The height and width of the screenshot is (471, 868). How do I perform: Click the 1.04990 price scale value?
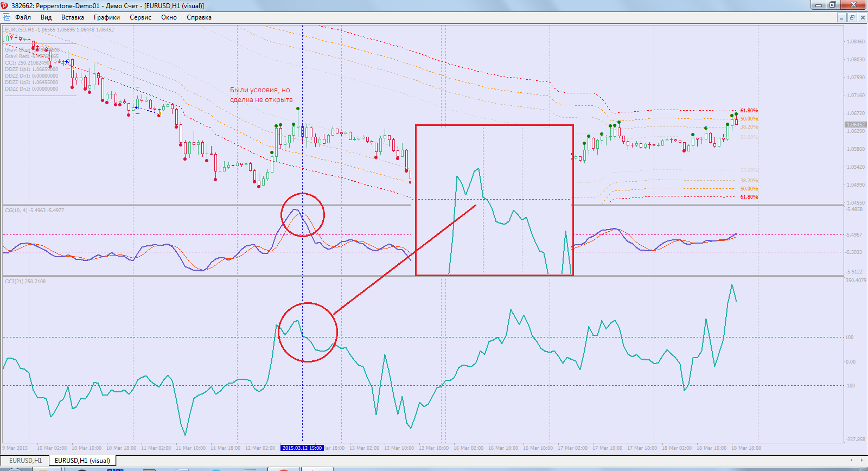point(856,185)
